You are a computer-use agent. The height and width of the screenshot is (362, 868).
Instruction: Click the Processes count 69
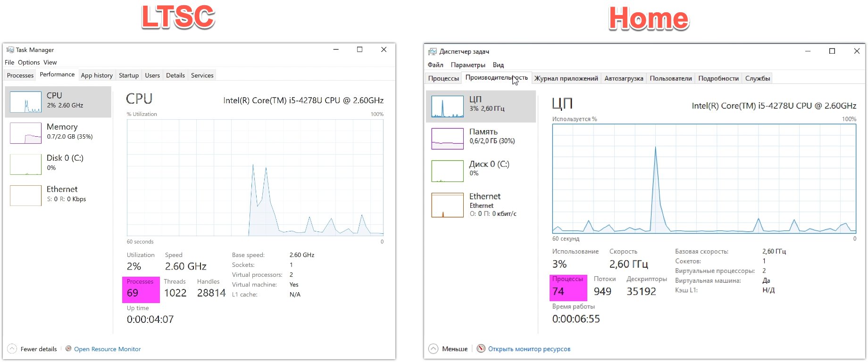(133, 293)
